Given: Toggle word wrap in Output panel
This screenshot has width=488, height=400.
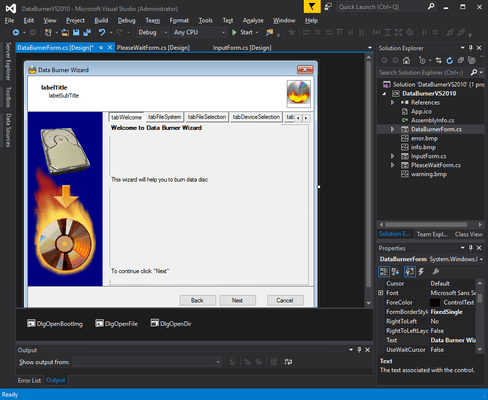Looking at the screenshot, I should click(288, 362).
